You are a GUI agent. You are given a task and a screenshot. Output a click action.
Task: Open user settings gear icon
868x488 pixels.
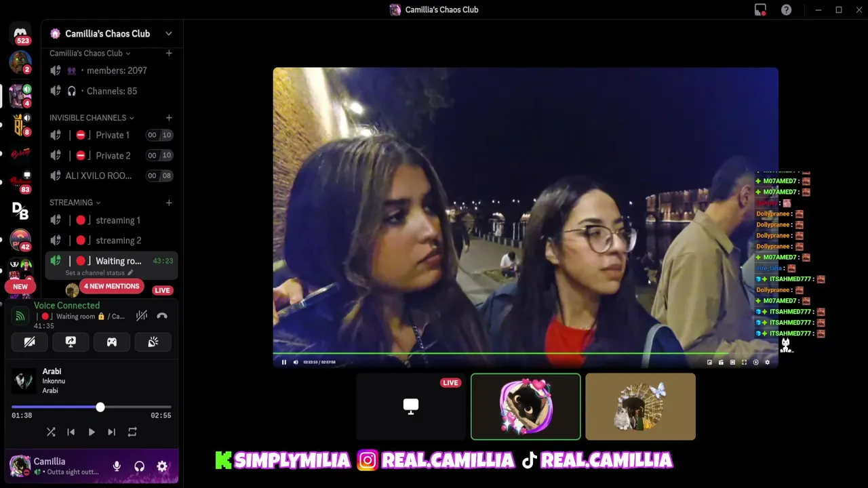tap(162, 466)
